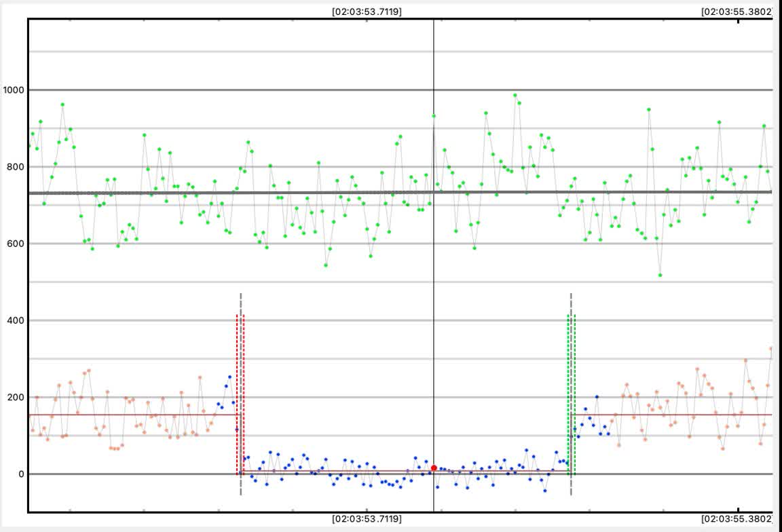Click the top right 02:03:55.3802 timestamp
Viewport: 782px width, 532px height.
pyautogui.click(x=737, y=12)
